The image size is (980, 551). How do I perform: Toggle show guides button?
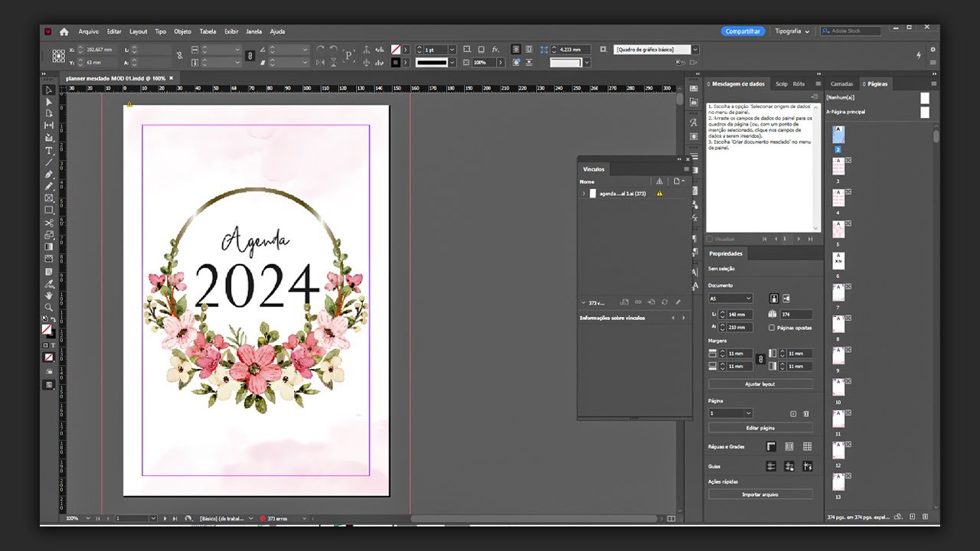[x=771, y=466]
